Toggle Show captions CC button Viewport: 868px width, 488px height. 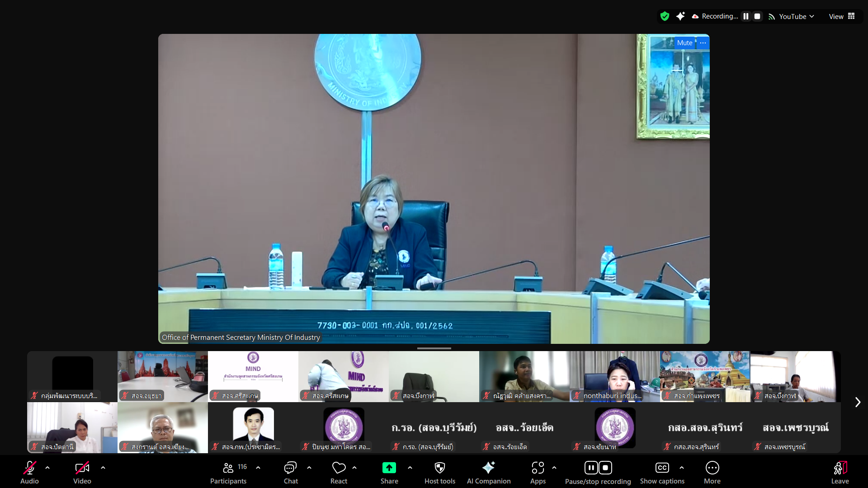[662, 472]
